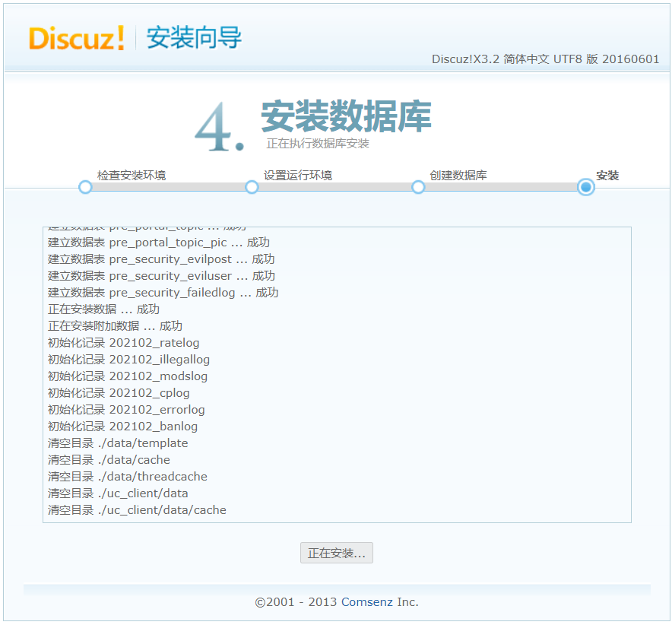Viewport: 672px width, 625px height.
Task: Click log line 正在安装数据 ... 成功
Action: click(x=103, y=309)
